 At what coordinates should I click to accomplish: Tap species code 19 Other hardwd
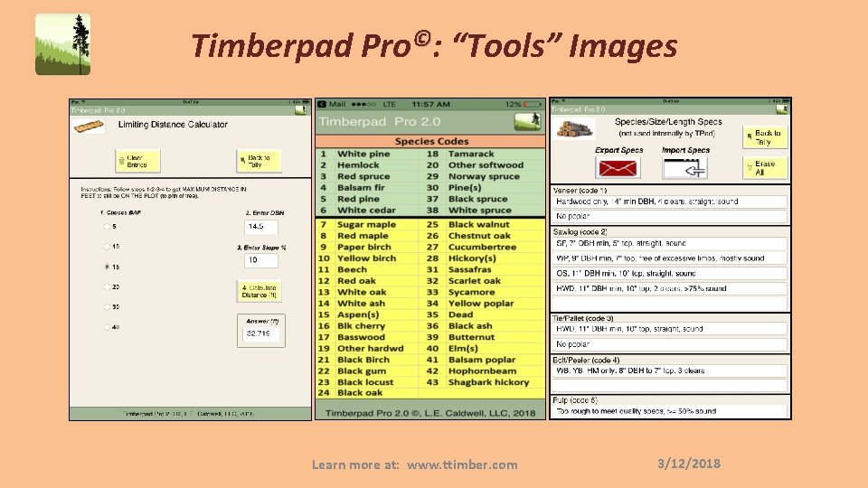tap(367, 349)
